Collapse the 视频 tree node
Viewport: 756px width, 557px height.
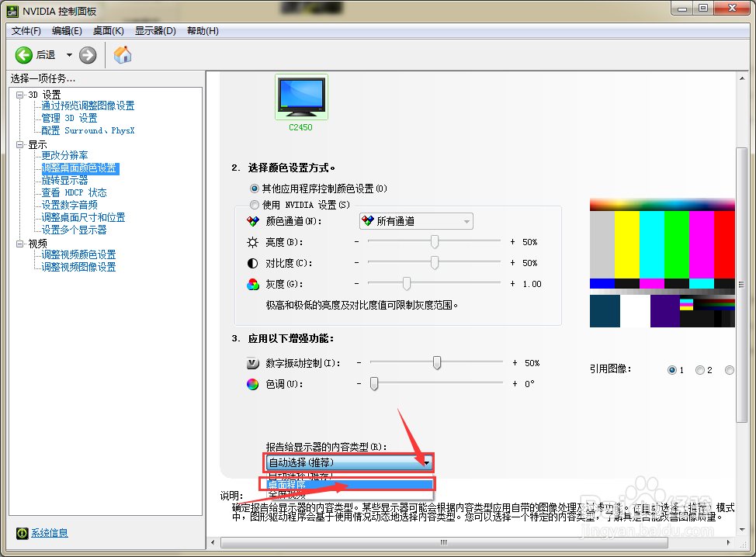pos(19,244)
